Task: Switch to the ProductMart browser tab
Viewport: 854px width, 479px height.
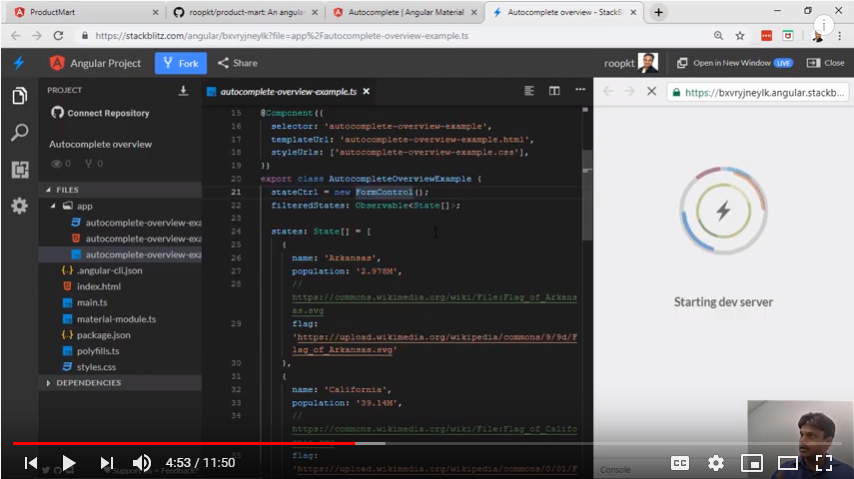Action: click(x=80, y=12)
